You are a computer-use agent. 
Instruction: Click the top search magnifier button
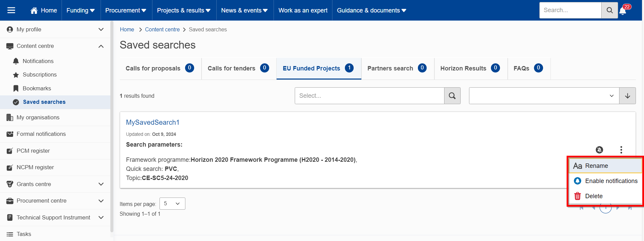610,10
